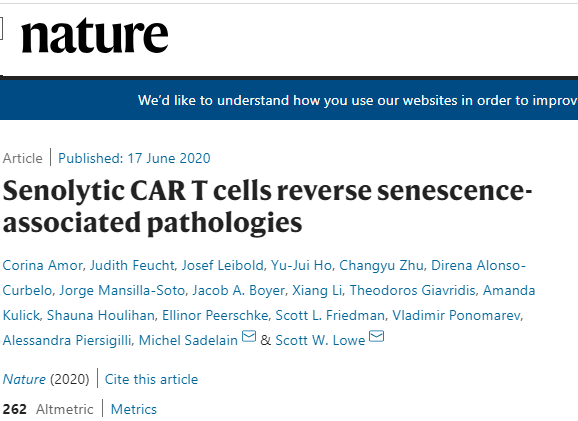The image size is (578, 421).
Task: Open the Cite this article link
Action: coord(152,379)
